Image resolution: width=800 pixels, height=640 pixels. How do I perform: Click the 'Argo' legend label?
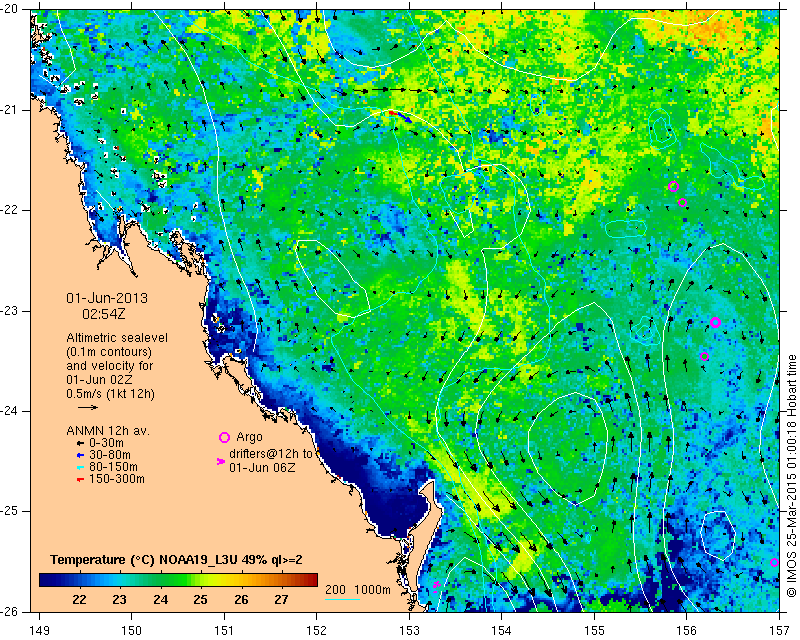(249, 437)
